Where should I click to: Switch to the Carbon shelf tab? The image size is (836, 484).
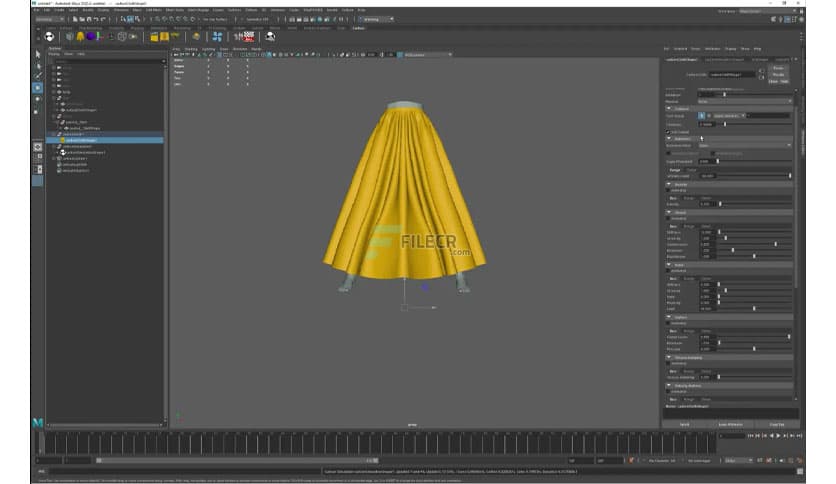point(358,28)
